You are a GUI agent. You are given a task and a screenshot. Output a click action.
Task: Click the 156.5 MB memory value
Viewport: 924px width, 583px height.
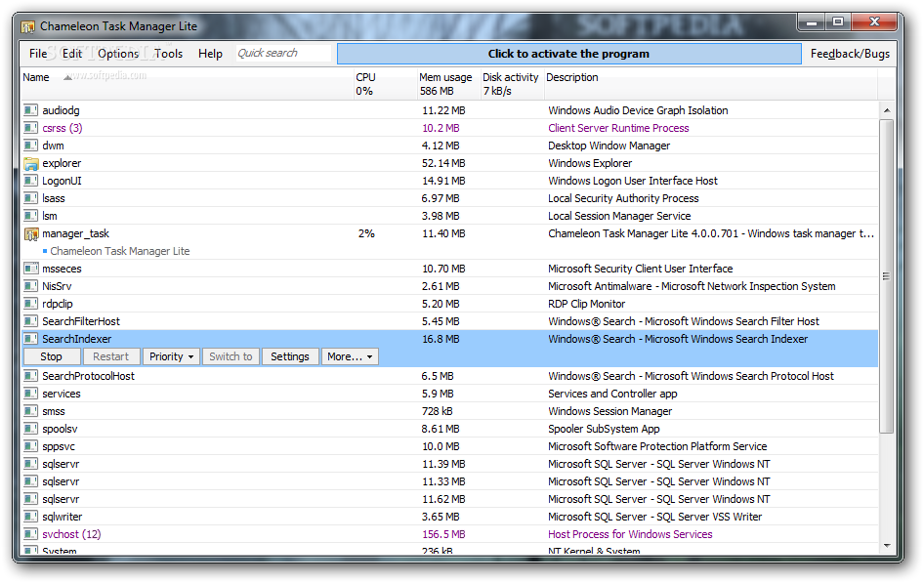coord(443,534)
